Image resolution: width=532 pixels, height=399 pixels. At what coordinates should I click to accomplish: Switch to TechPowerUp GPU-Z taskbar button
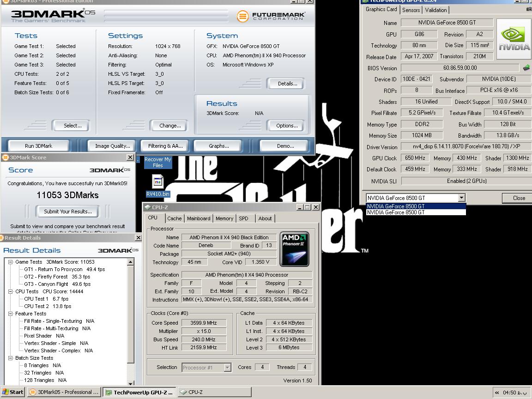(139, 392)
